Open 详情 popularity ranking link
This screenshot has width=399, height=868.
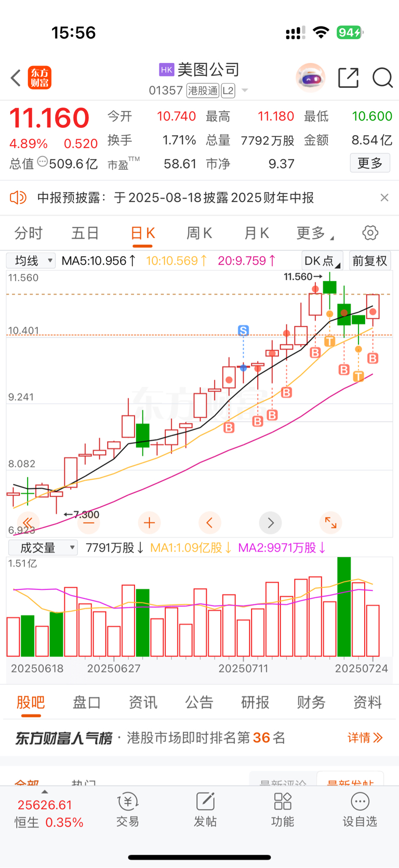coord(365,737)
